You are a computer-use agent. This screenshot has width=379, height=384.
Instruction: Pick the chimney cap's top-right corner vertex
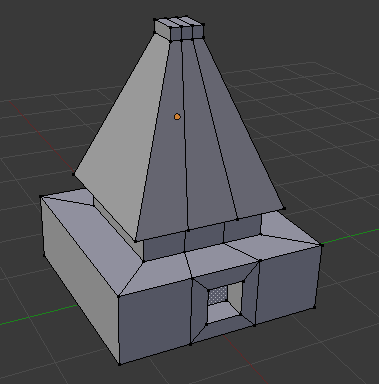pyautogui.click(x=203, y=24)
